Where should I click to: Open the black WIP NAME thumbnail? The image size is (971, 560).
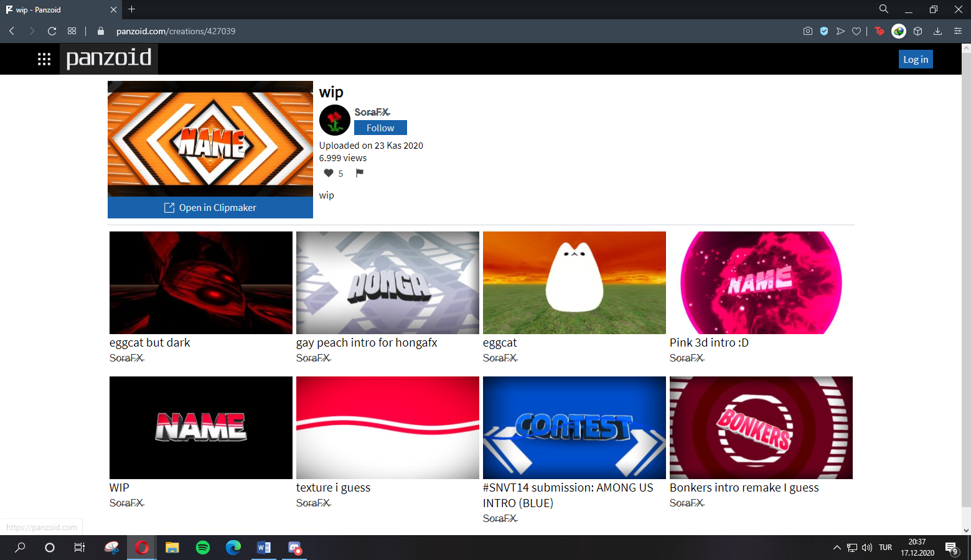[201, 427]
